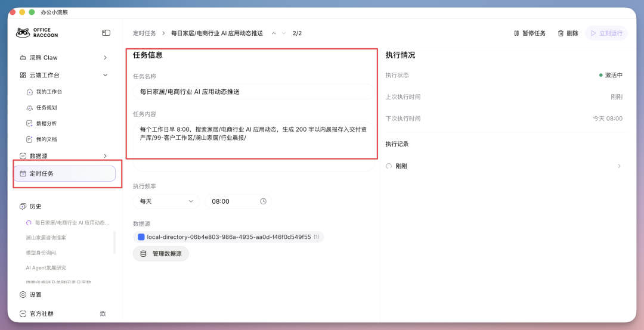Click the 08:00 time field
Screen dimensions: 644x330
[x=238, y=201]
